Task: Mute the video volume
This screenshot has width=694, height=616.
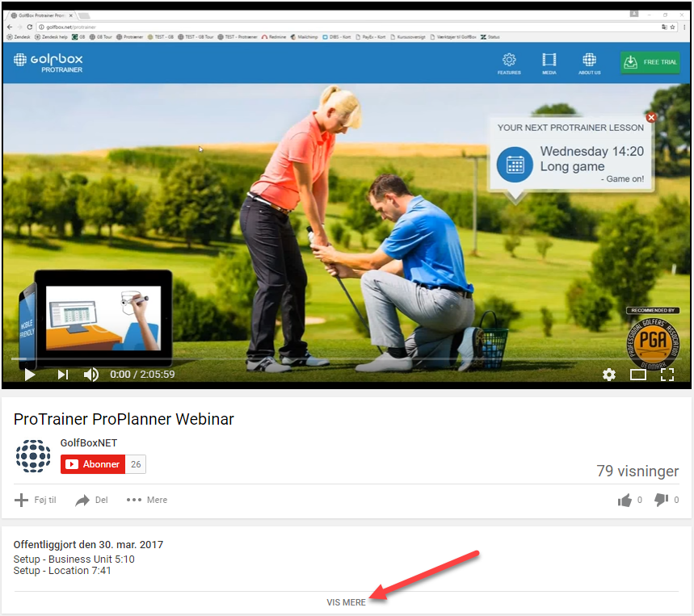Action: coord(91,375)
